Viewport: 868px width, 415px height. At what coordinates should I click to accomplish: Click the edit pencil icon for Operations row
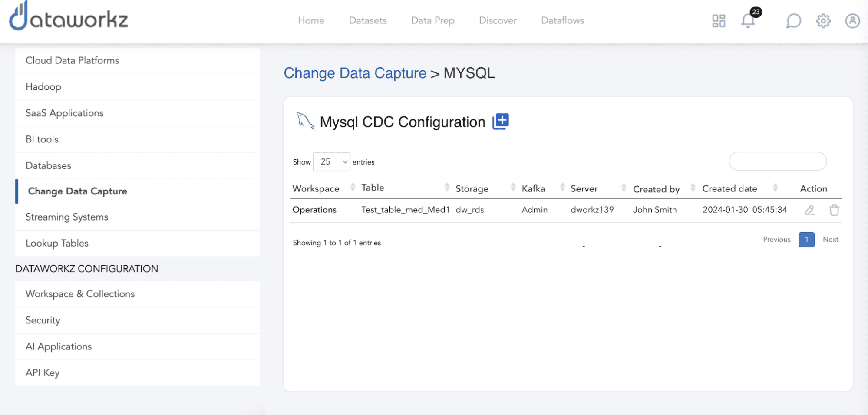click(x=809, y=211)
